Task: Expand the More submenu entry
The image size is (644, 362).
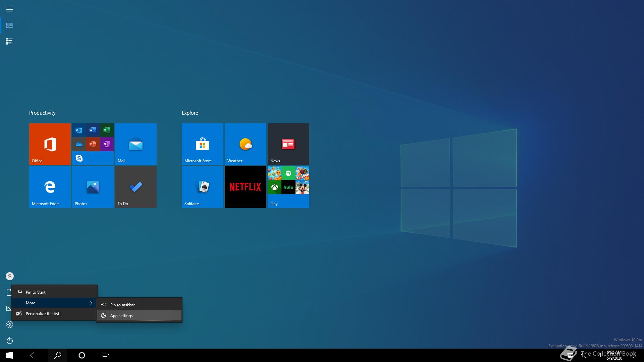Action: pos(55,303)
